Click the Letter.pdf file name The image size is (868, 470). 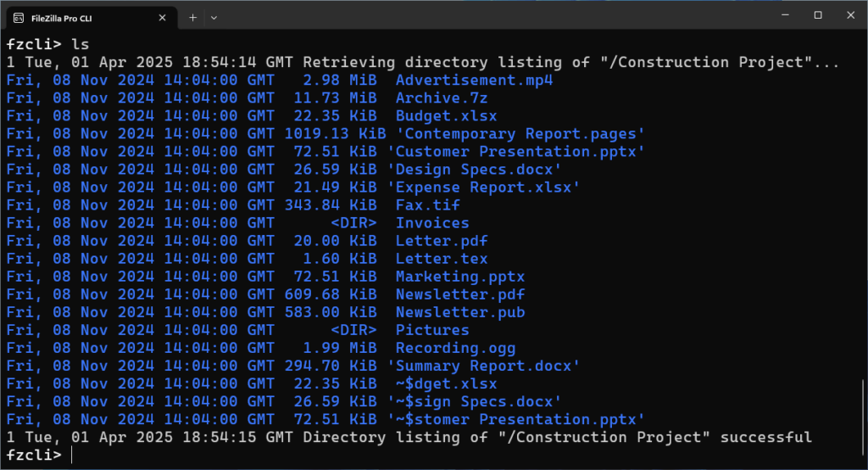[x=442, y=241]
